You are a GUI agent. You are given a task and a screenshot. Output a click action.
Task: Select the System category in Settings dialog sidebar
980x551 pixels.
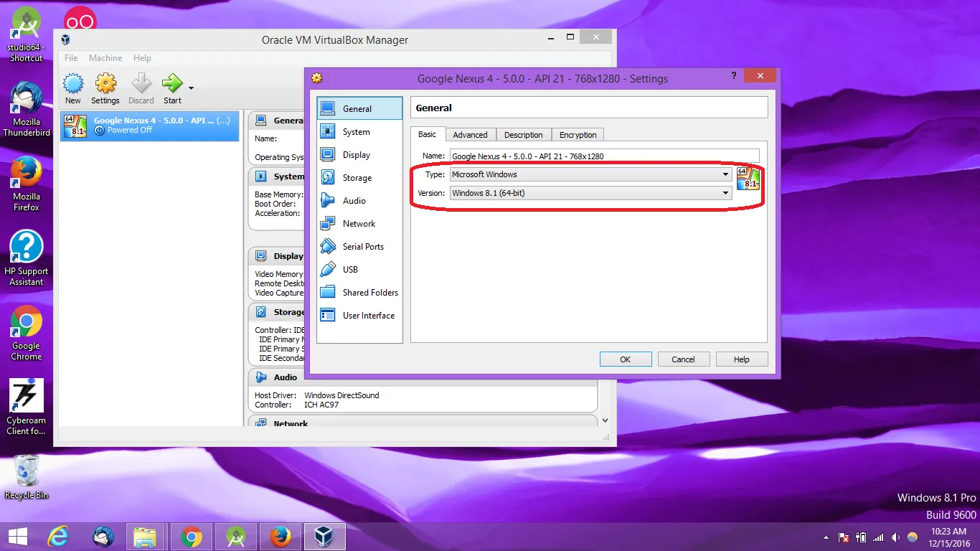[359, 131]
